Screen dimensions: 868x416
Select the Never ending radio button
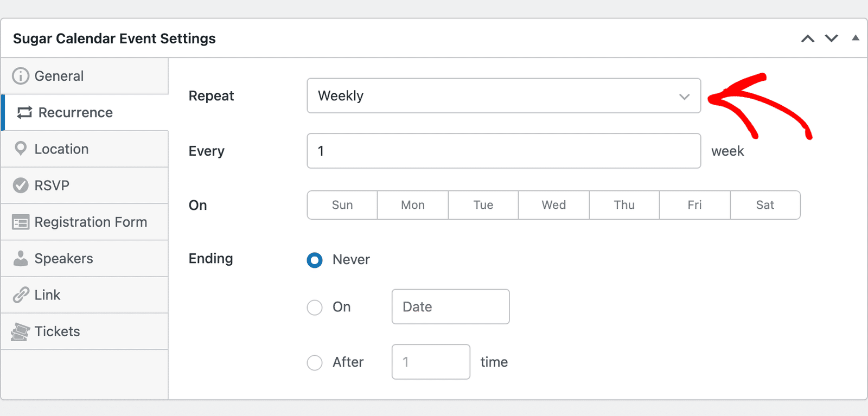point(315,260)
